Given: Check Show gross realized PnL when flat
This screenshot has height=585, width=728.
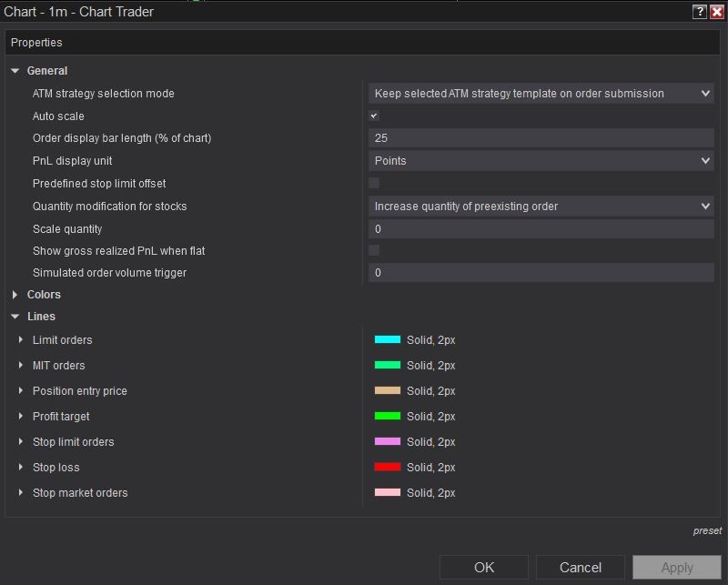Looking at the screenshot, I should click(x=374, y=251).
